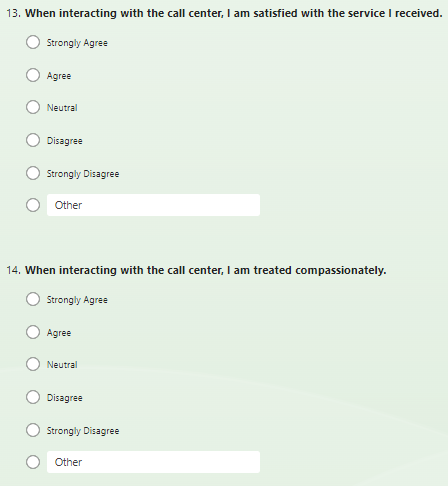The image size is (448, 486).
Task: Click the Strongly Disagree label under question 14
Action: (x=83, y=431)
